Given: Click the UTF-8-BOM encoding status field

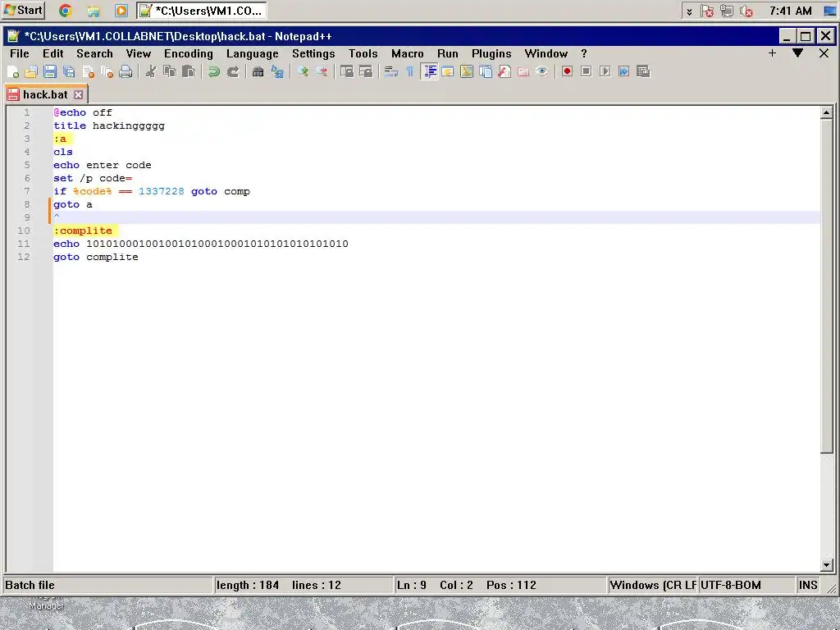Looking at the screenshot, I should [746, 585].
